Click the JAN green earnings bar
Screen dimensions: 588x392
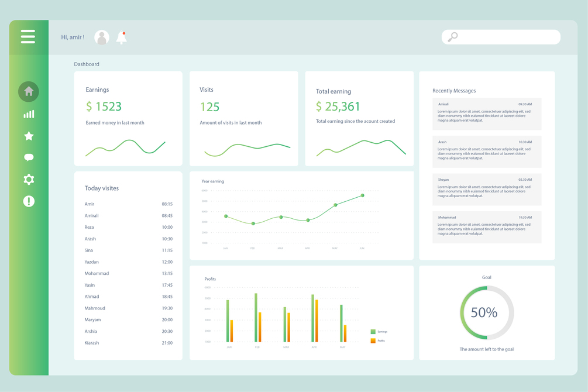(x=228, y=321)
